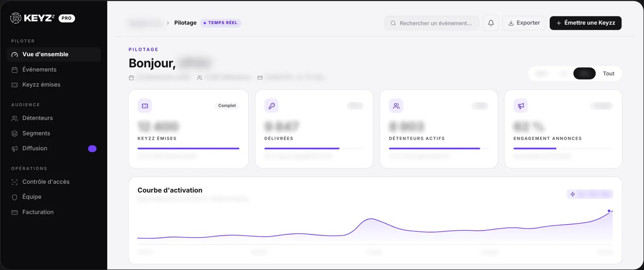Click Émettre une Keyzz button
The image size is (644, 270).
586,23
